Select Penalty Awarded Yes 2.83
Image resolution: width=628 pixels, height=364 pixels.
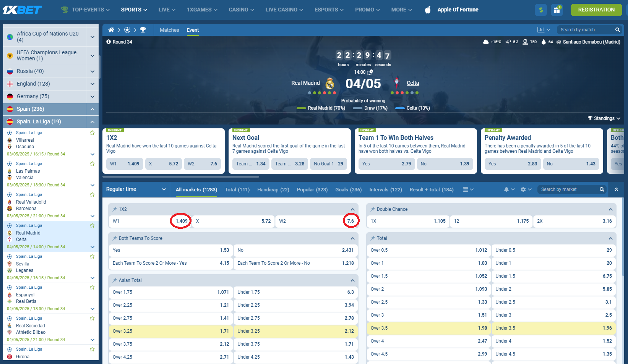point(512,164)
